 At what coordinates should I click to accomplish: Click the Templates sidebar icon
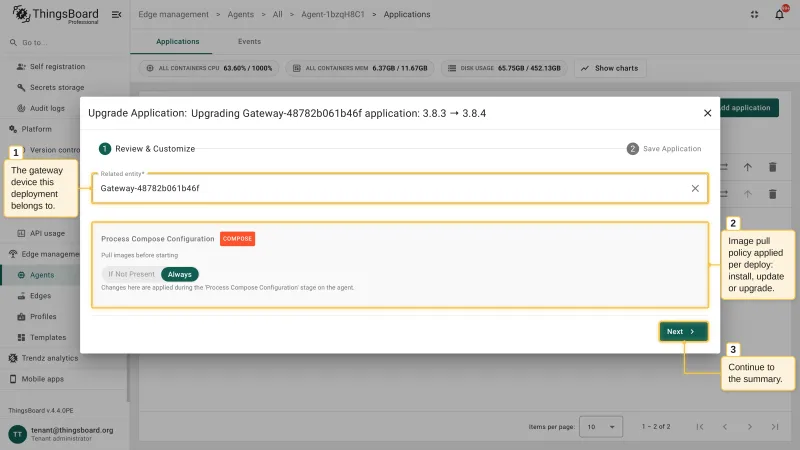pos(21,337)
